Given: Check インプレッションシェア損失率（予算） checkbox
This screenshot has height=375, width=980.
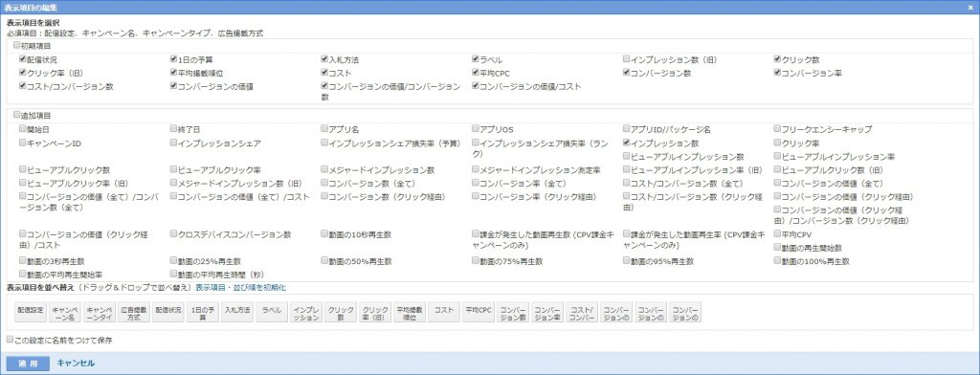Looking at the screenshot, I should (324, 143).
